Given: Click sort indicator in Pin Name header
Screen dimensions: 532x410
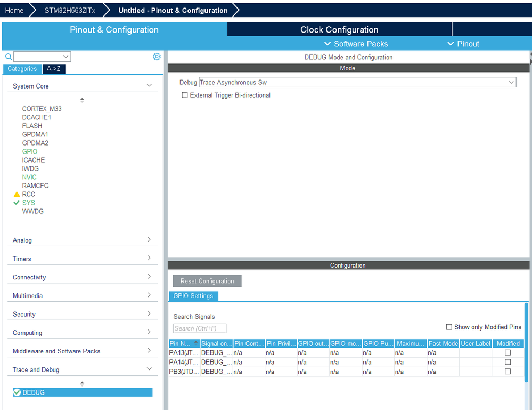Looking at the screenshot, I should coord(196,343).
